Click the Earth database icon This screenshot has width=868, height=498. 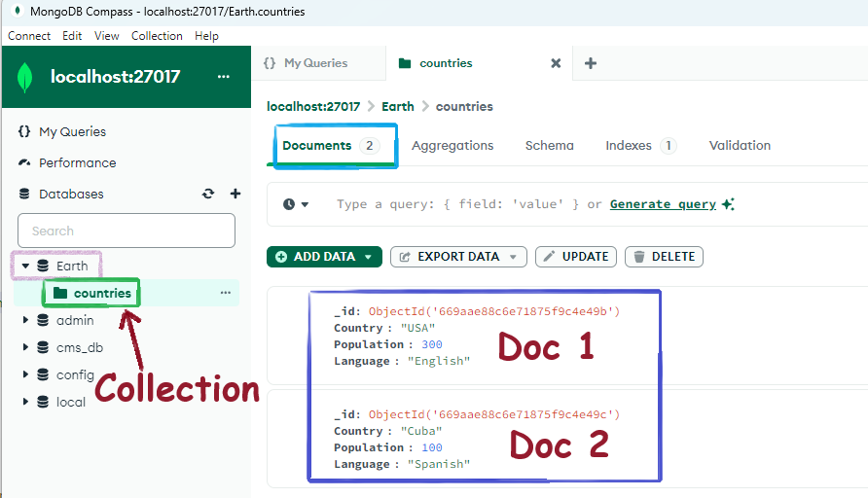(x=43, y=267)
